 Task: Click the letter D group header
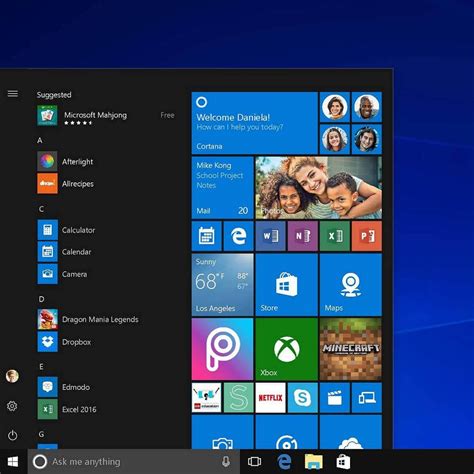(41, 299)
